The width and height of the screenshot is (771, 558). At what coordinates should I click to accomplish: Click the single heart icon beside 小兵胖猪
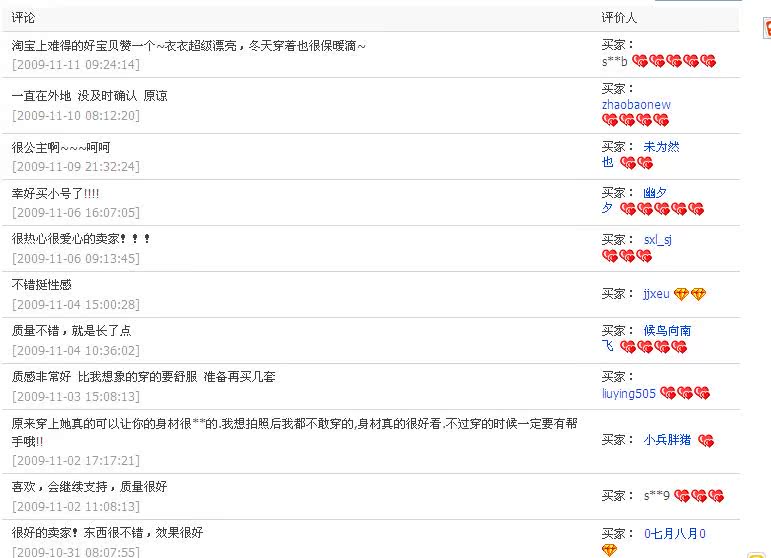[705, 440]
